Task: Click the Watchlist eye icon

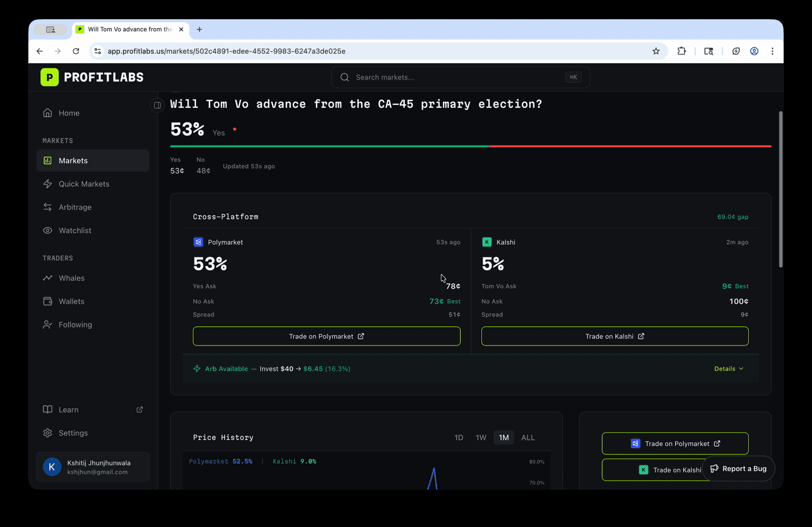Action: point(48,230)
